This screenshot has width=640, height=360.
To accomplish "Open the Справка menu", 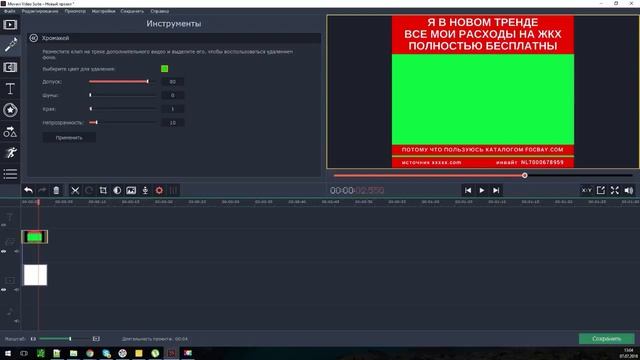I will [x=159, y=11].
